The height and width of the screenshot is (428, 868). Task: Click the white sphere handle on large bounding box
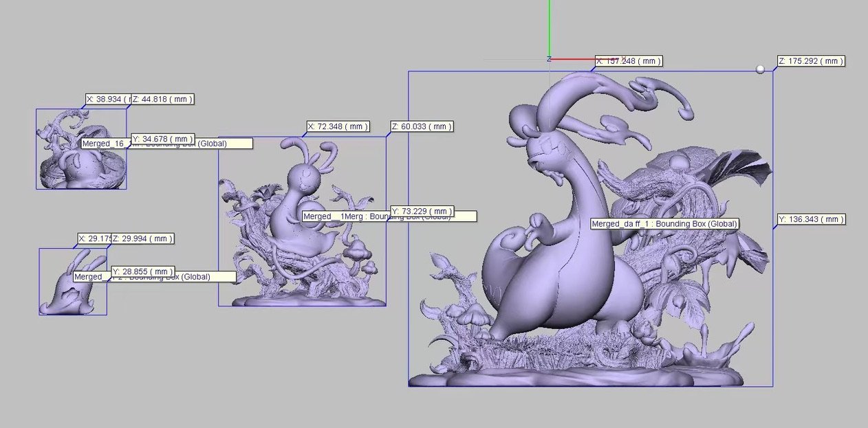[x=760, y=69]
